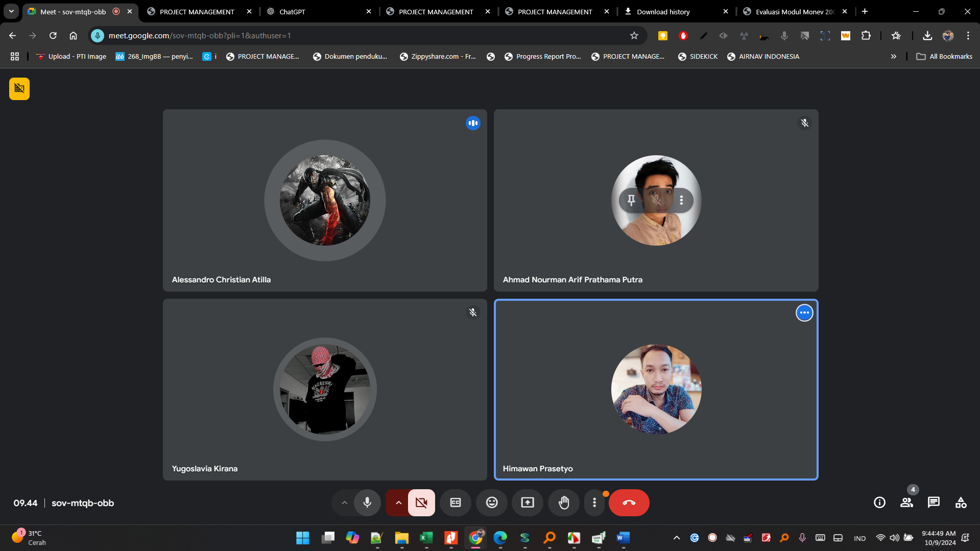Leave the call with the red hang-up button

coord(629,502)
